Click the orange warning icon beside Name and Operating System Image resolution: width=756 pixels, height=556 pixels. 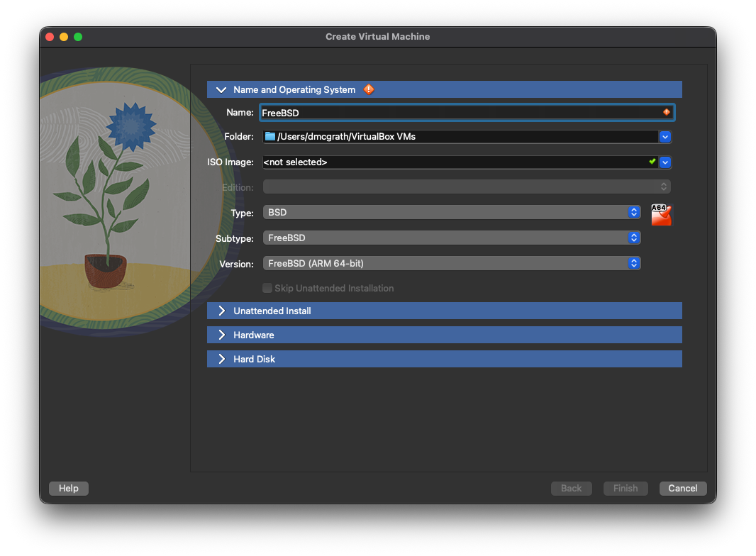369,89
